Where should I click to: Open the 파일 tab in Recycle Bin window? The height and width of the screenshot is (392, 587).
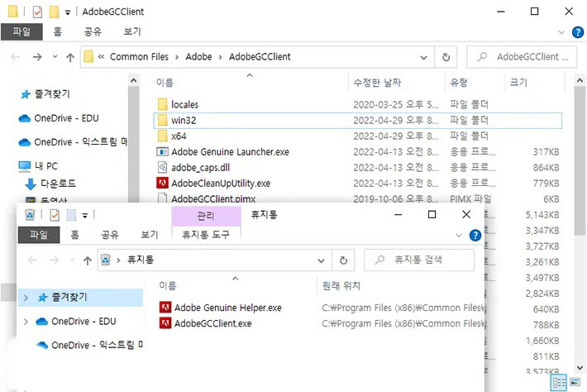point(39,235)
